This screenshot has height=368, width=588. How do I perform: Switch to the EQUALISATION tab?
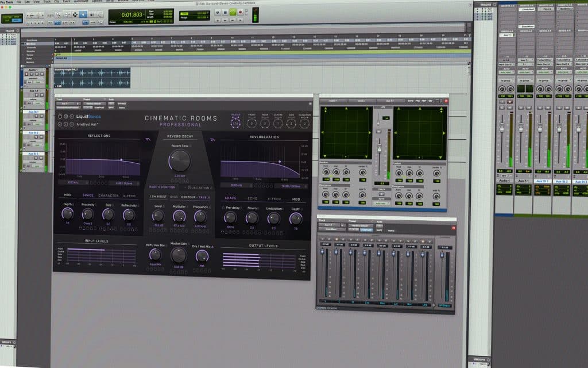(198, 187)
